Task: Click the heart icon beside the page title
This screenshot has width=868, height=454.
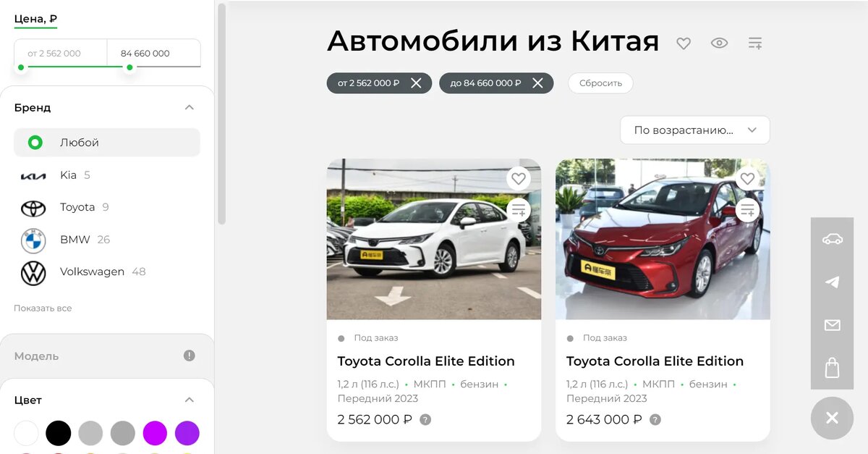Action: [684, 43]
